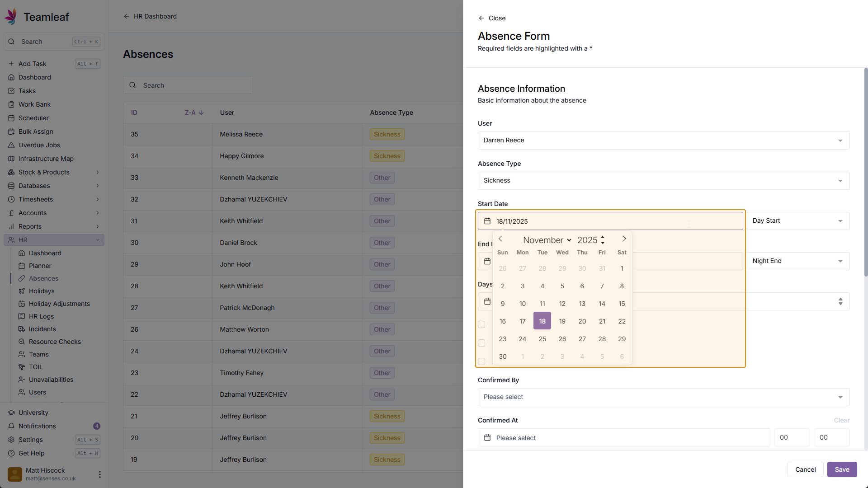868x488 pixels.
Task: Click the back arrow next to HR Dashboard
Action: (x=127, y=16)
